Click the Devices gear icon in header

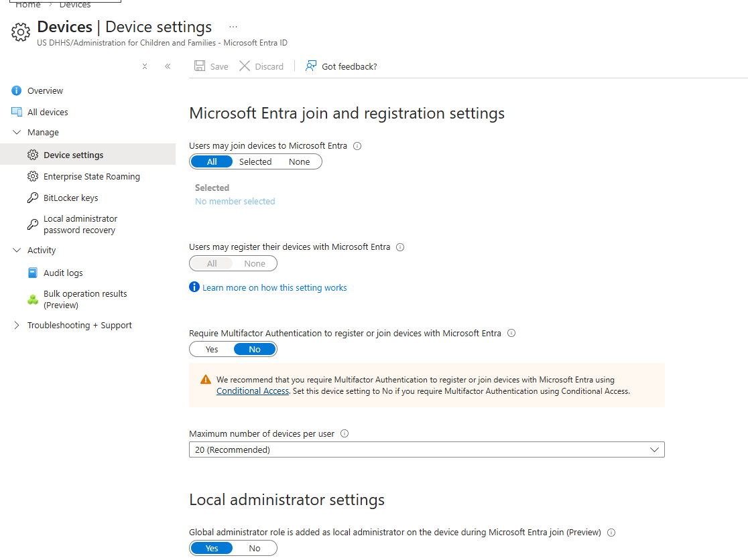click(21, 32)
